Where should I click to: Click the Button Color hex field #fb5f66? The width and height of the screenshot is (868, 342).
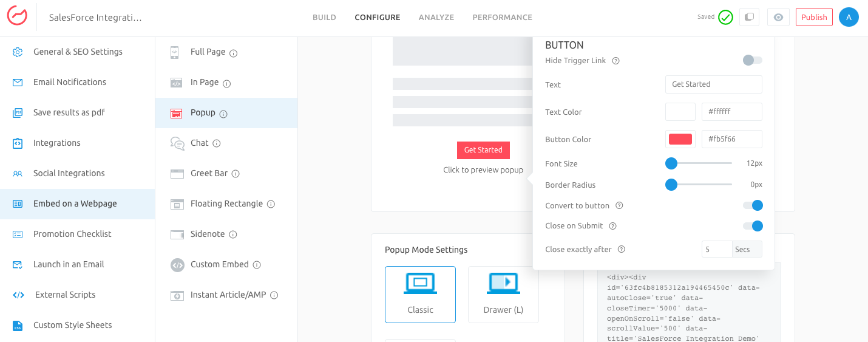point(732,139)
